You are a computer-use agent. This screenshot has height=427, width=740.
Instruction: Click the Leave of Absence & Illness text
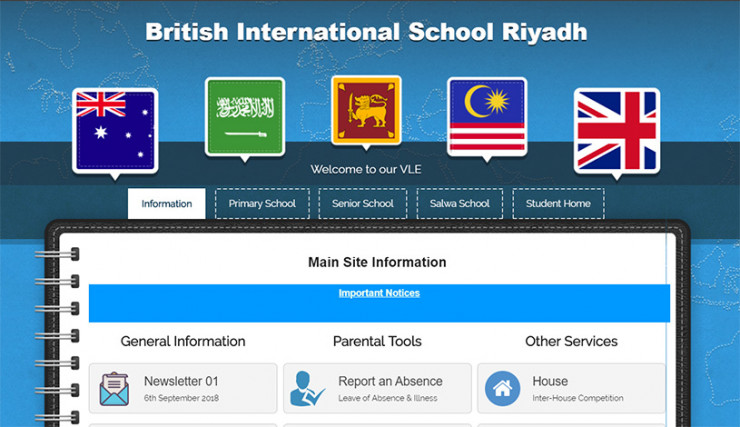tap(388, 398)
